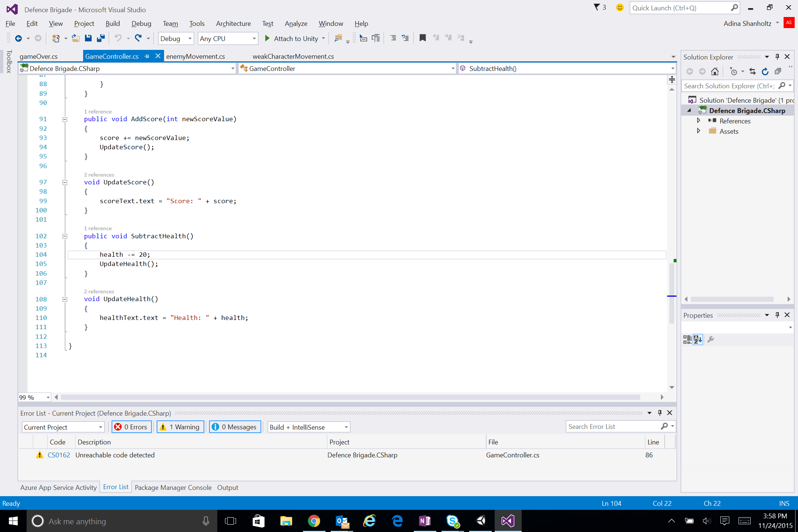Viewport: 798px width, 532px height.
Task: Click Collapse All icon in Solution Explorer
Action: 778,71
